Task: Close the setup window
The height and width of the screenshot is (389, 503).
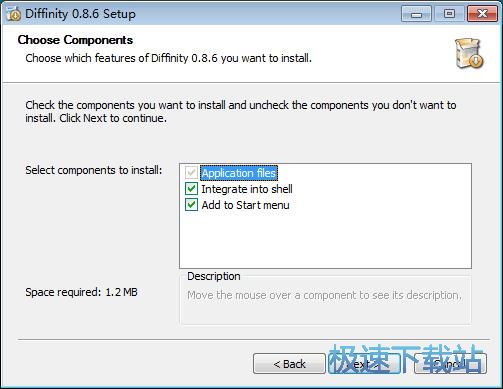Action: 482,14
